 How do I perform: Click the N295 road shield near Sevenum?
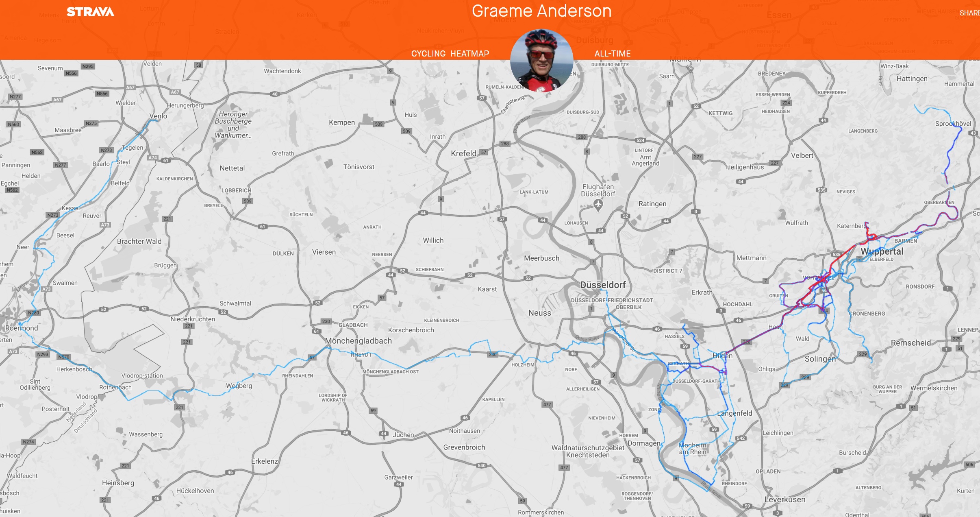88,66
